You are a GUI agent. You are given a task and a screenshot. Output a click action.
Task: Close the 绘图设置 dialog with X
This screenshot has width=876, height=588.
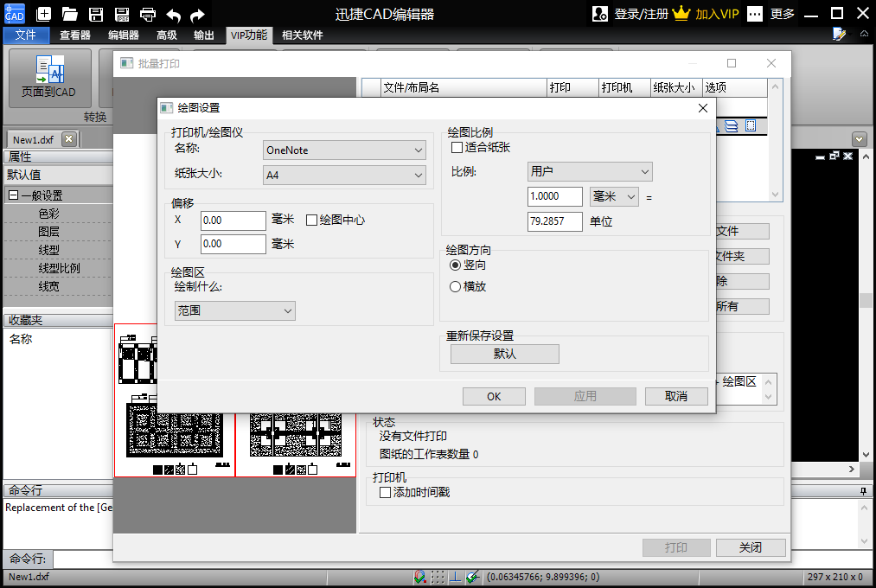click(703, 108)
